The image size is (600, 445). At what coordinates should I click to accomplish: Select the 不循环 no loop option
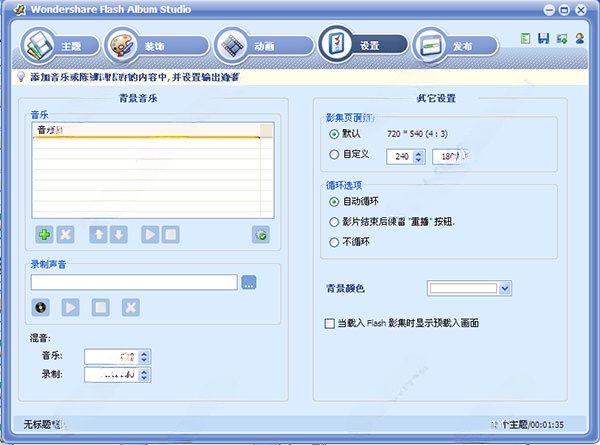pos(334,242)
